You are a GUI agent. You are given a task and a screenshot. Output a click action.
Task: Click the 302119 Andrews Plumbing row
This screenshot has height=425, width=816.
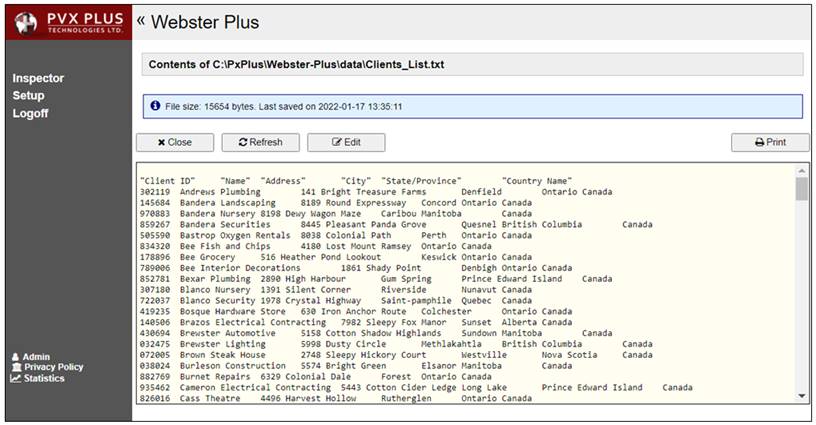376,192
